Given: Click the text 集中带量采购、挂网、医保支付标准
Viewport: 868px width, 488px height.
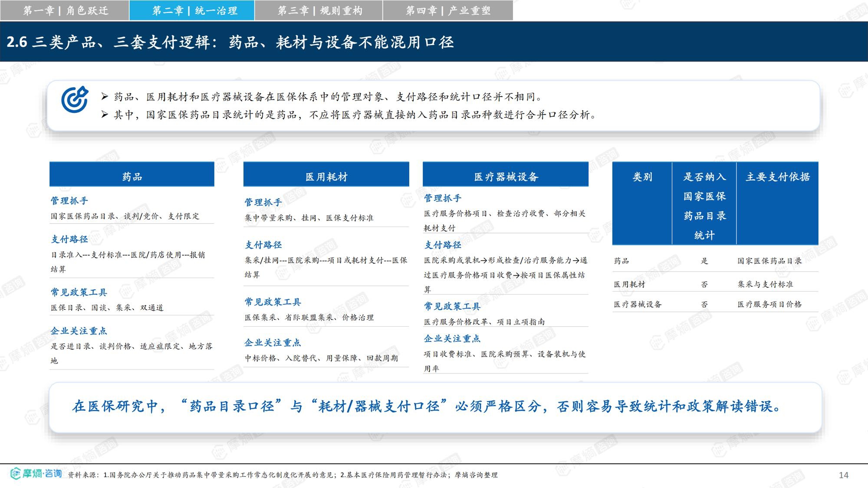Looking at the screenshot, I should click(x=309, y=218).
